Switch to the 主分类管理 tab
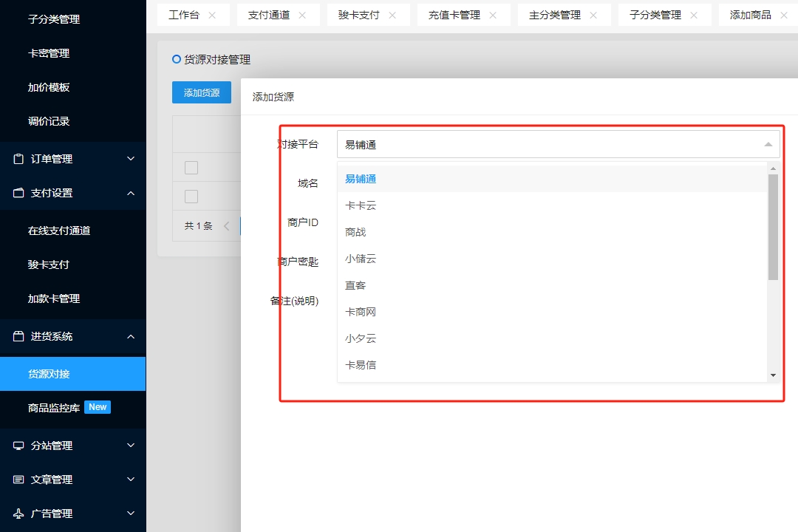 click(555, 16)
